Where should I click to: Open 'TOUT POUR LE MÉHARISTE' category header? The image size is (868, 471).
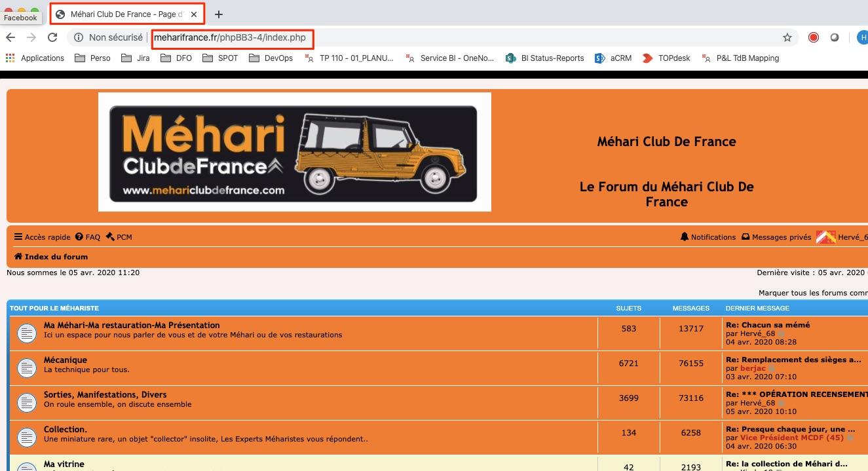click(54, 308)
